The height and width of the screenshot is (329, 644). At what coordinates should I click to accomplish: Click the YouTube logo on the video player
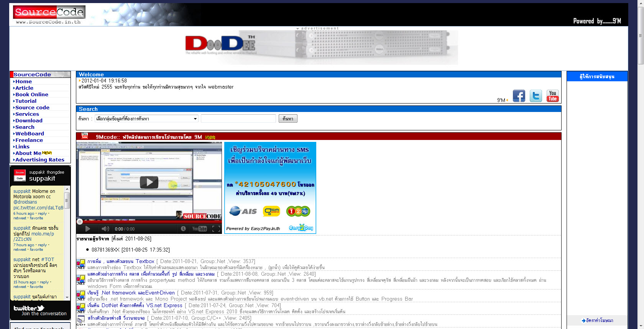tap(199, 229)
